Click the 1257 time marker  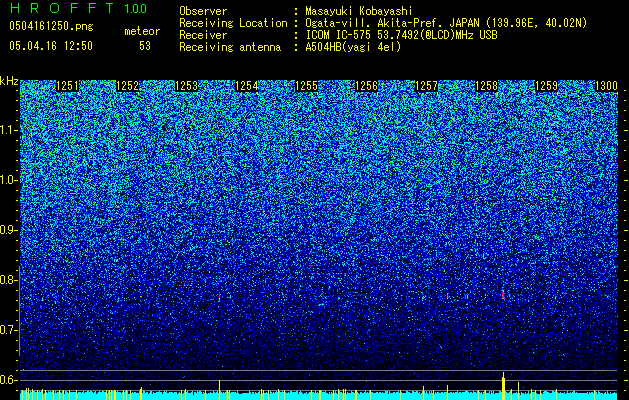pos(426,86)
